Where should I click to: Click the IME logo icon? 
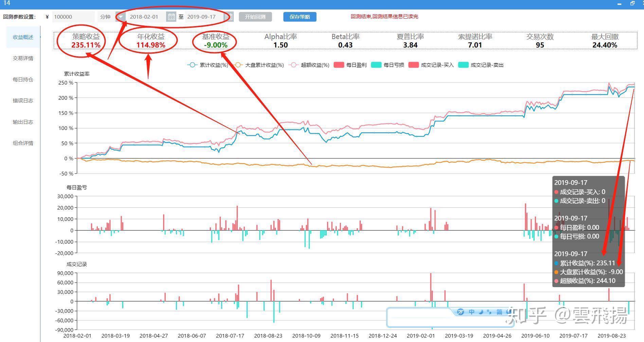click(461, 312)
